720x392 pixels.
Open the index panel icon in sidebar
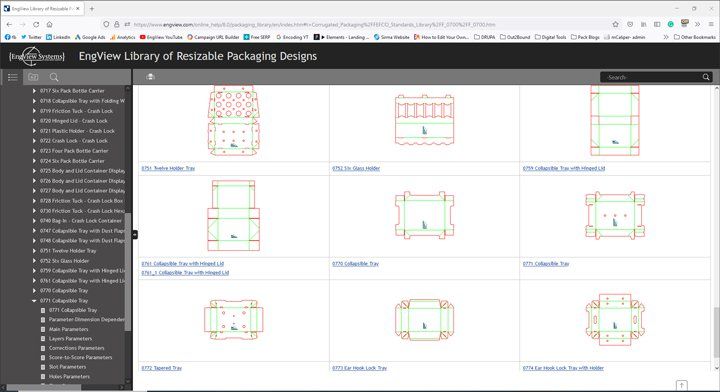coord(33,77)
